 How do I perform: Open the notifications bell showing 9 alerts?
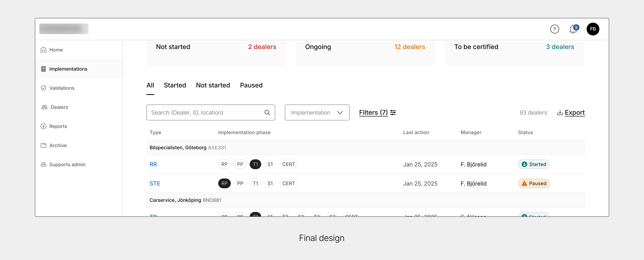tap(572, 29)
